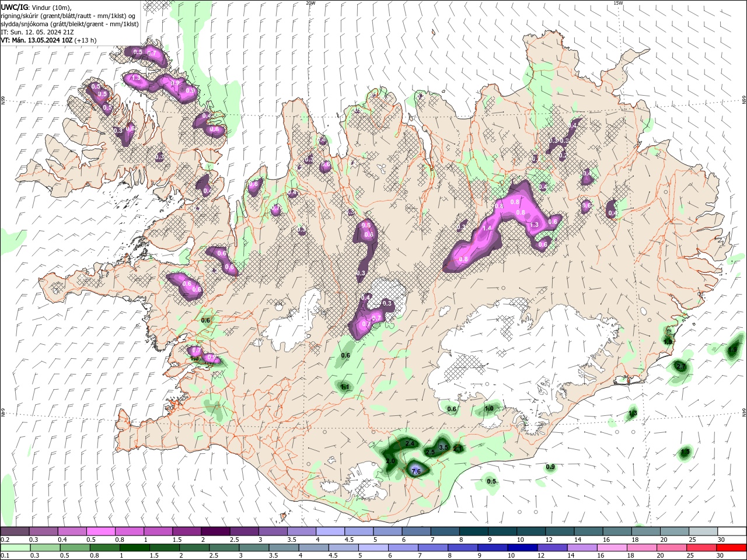Click the dark green 1–1.5 swatch in the rain scale

[134, 548]
